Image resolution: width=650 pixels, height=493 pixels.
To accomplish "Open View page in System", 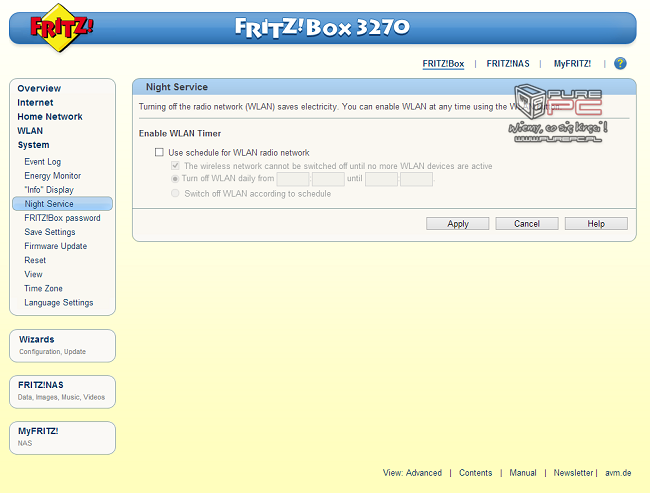I will point(33,274).
